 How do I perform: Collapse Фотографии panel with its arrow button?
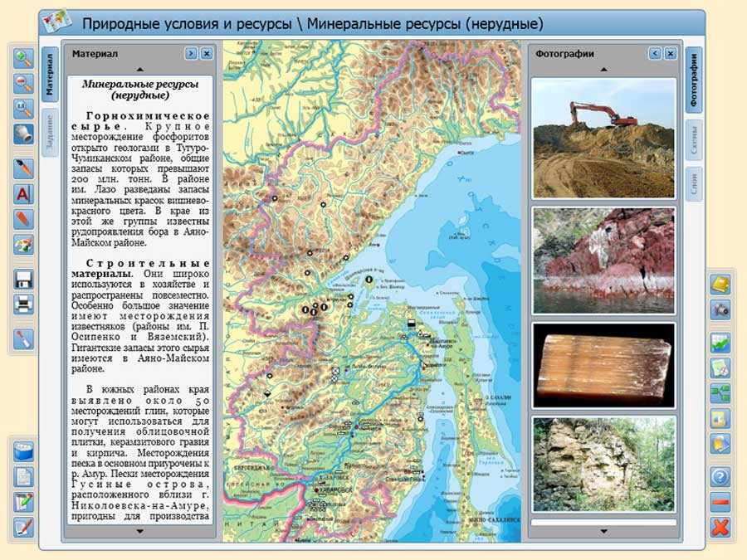pos(655,53)
